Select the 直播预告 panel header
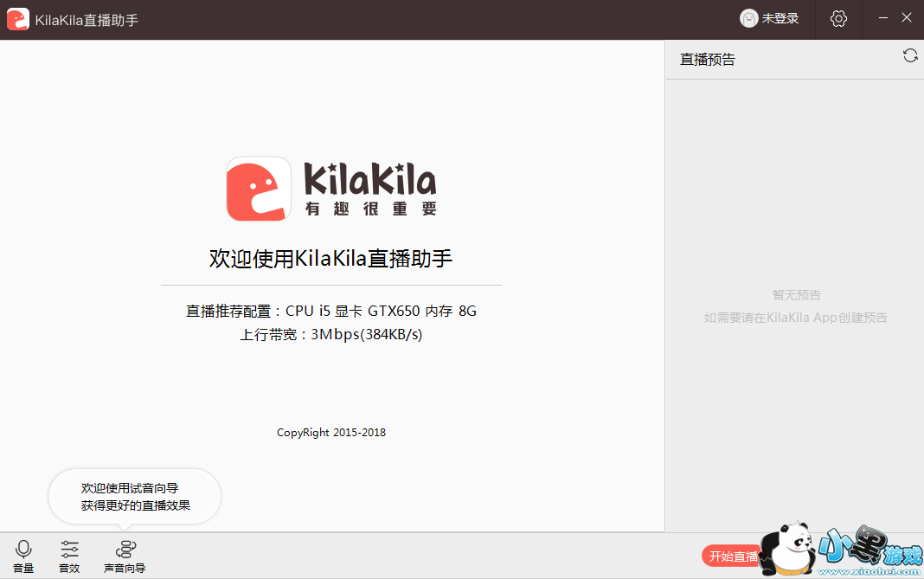Image resolution: width=924 pixels, height=579 pixels. pyautogui.click(x=707, y=60)
